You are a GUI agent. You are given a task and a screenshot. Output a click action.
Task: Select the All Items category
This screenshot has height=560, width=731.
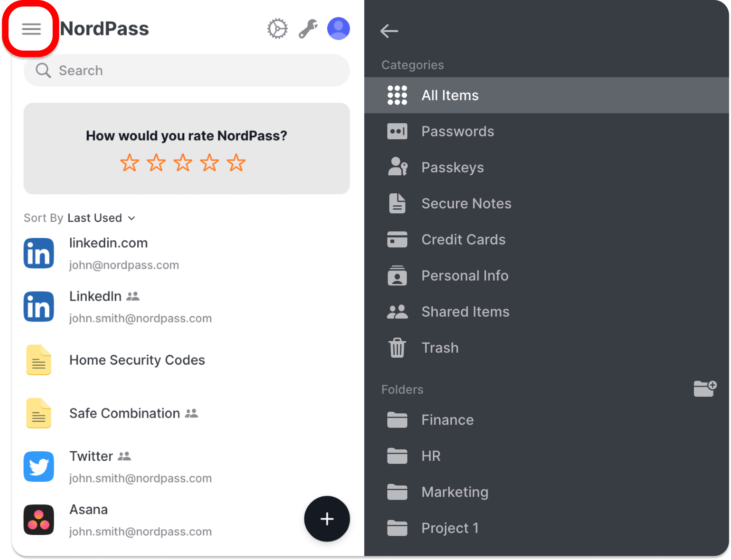coord(547,95)
